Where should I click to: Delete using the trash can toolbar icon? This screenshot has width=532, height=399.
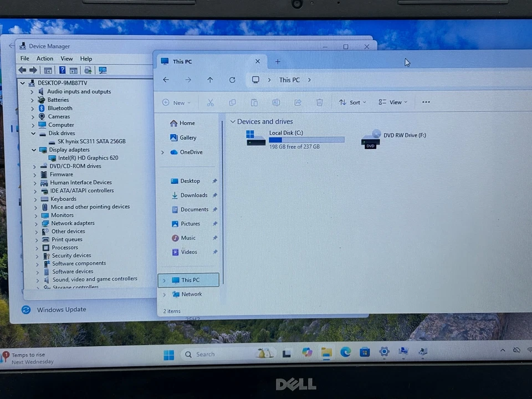(319, 102)
